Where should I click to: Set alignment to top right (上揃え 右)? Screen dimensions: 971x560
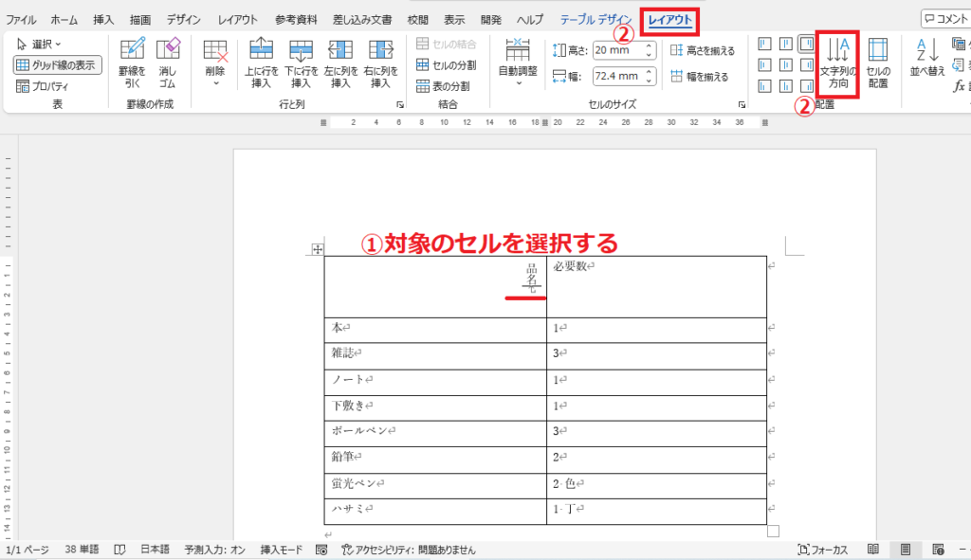pyautogui.click(x=806, y=44)
